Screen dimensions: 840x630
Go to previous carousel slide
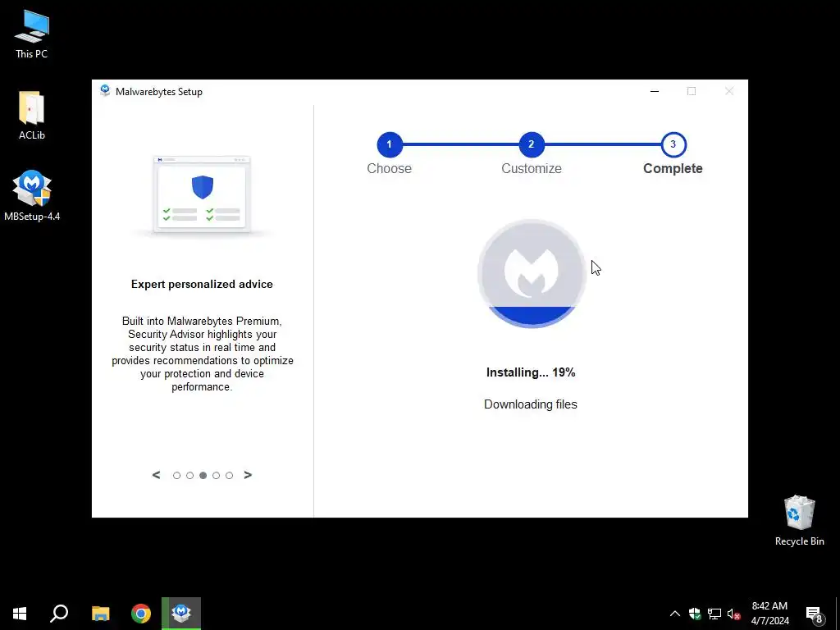tap(156, 475)
